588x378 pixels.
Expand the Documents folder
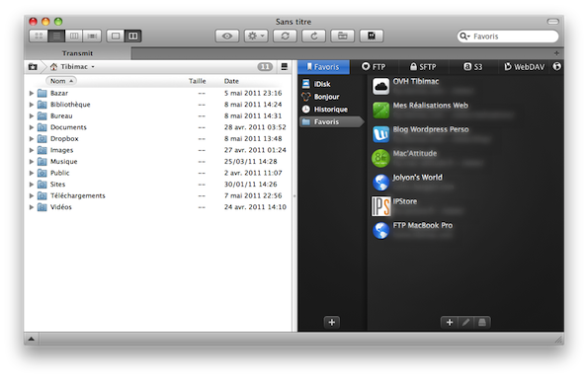pyautogui.click(x=32, y=127)
